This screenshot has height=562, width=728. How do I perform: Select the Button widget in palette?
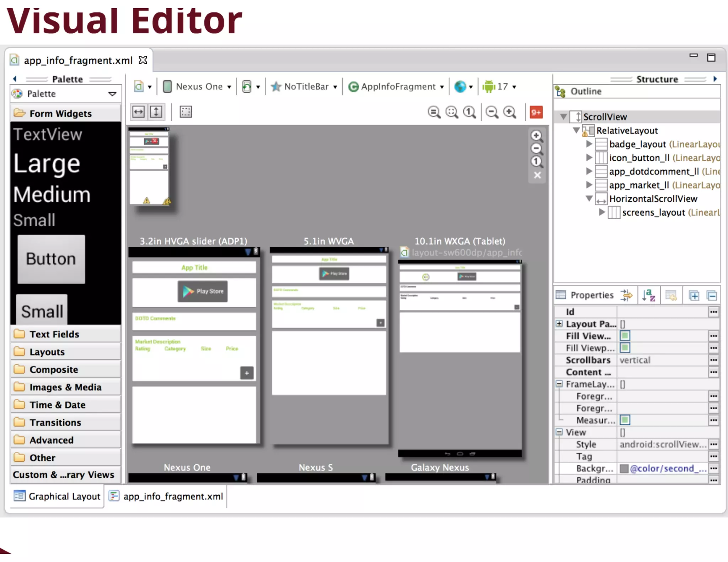pyautogui.click(x=51, y=259)
